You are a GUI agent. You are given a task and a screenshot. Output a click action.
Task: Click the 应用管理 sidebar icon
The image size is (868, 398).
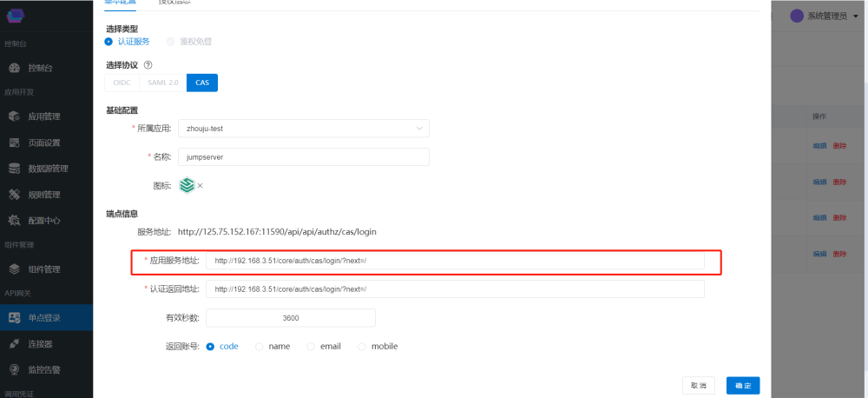15,116
